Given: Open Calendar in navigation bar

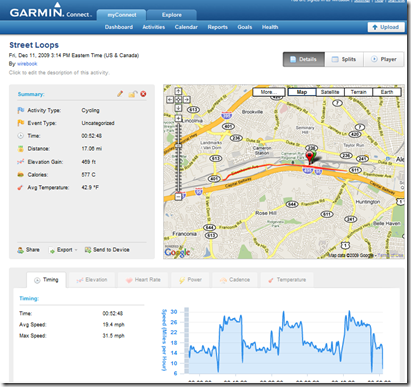Looking at the screenshot, I should [186, 27].
